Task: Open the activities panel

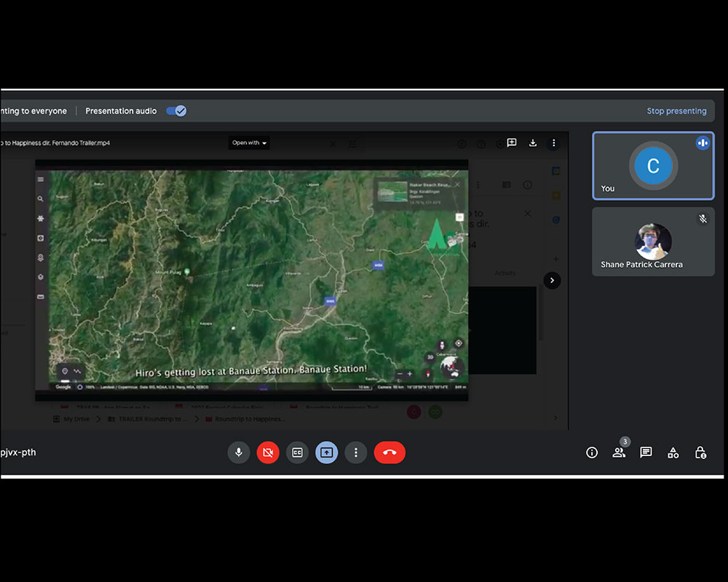Action: click(673, 453)
